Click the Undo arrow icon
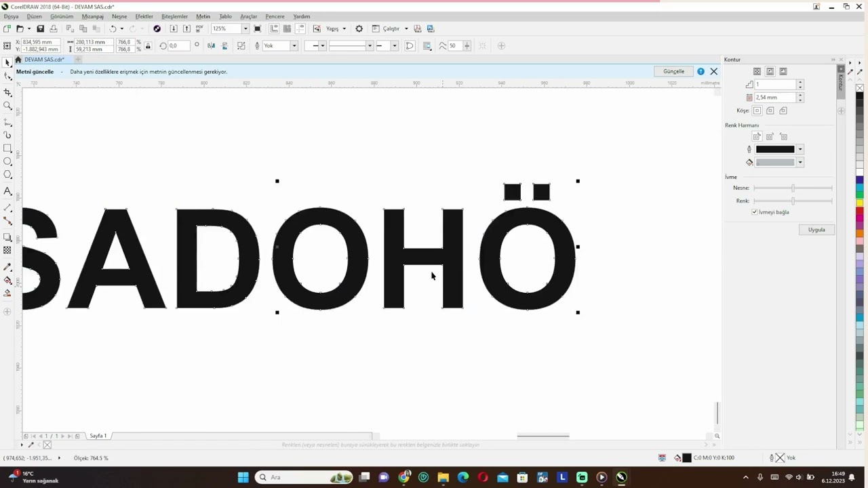Screen dimensions: 868x488 [113, 28]
